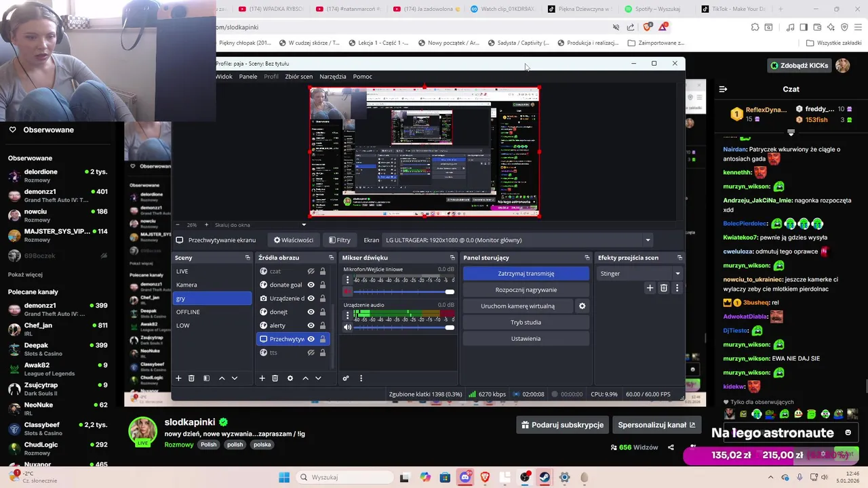Click Rozpocznij nagrywanie button
Viewport: 868px width, 488px height.
click(x=526, y=289)
